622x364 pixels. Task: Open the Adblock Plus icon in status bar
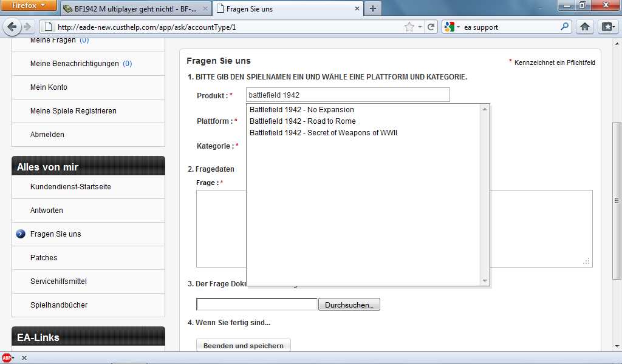coord(7,358)
